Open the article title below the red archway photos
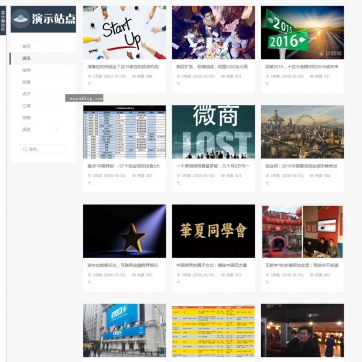This screenshot has width=362, height=362. pyautogui.click(x=302, y=265)
